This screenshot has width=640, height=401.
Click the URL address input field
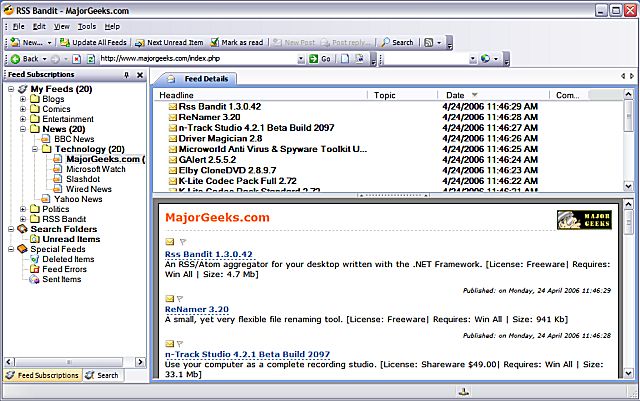(x=200, y=59)
